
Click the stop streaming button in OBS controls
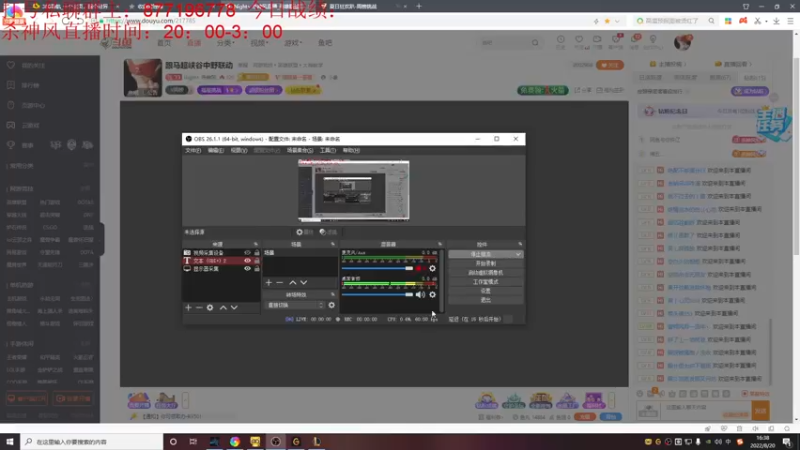tap(481, 254)
